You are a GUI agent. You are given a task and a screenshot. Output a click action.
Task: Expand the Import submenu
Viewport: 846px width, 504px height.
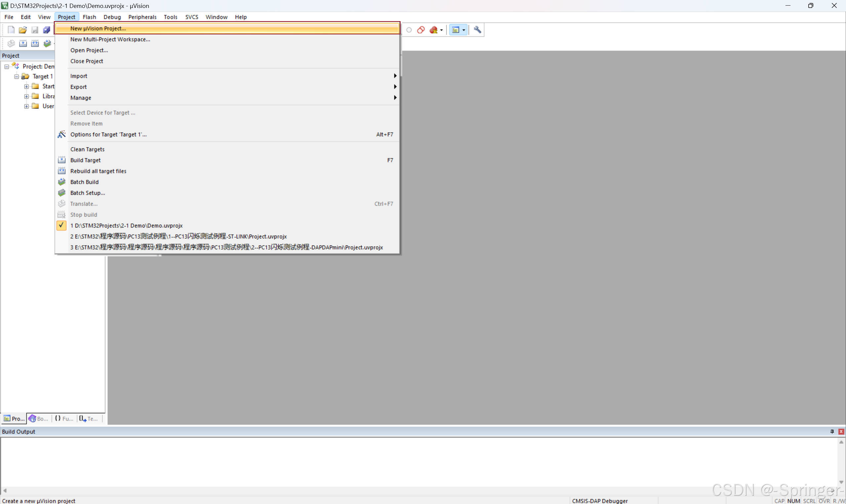(78, 76)
